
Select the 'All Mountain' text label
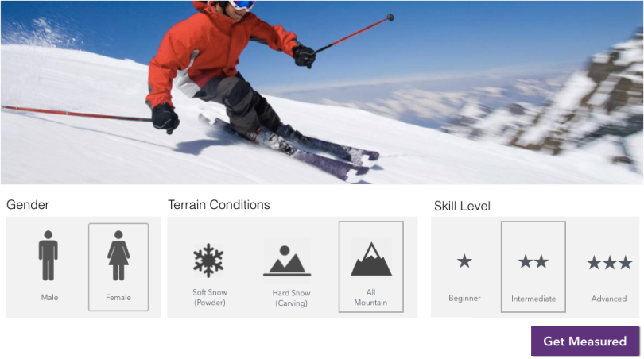coord(370,298)
